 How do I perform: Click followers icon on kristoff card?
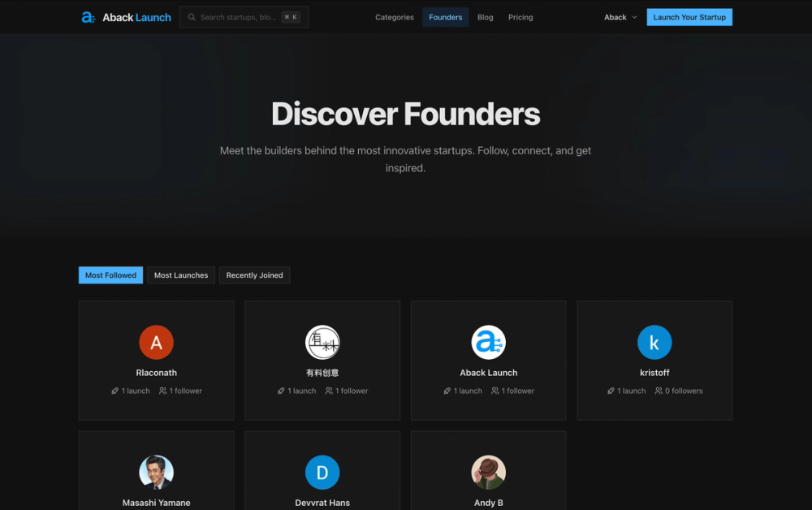[659, 391]
